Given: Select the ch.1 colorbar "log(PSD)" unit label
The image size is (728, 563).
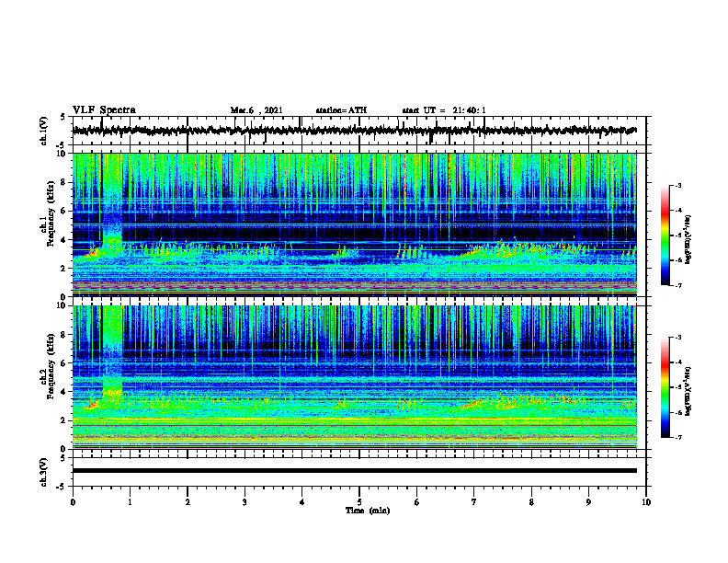Looking at the screenshot, I should tap(688, 240).
